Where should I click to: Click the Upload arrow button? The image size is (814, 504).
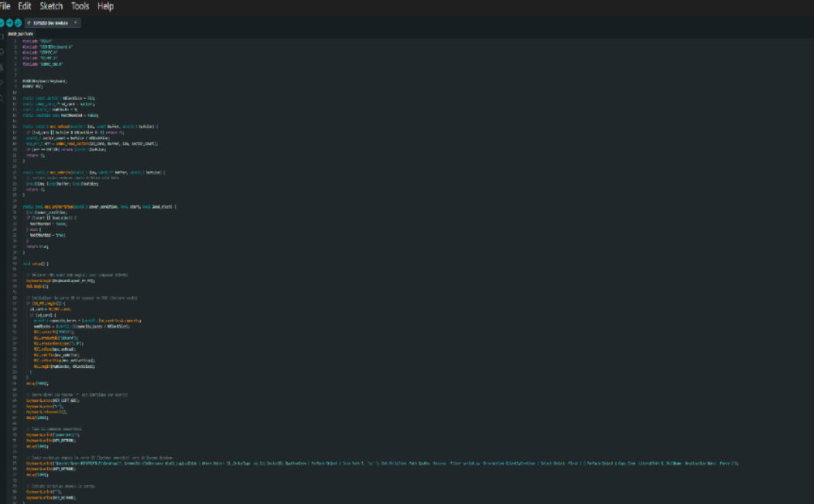[9, 23]
